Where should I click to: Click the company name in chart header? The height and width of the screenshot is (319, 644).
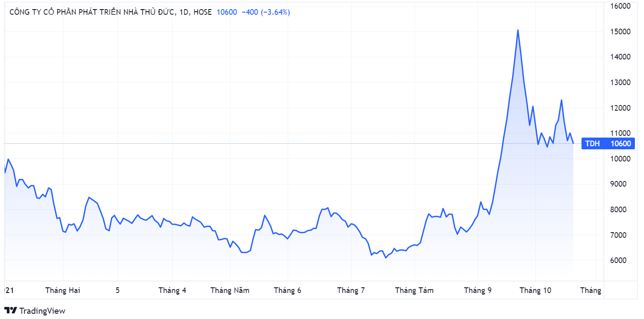(x=92, y=12)
